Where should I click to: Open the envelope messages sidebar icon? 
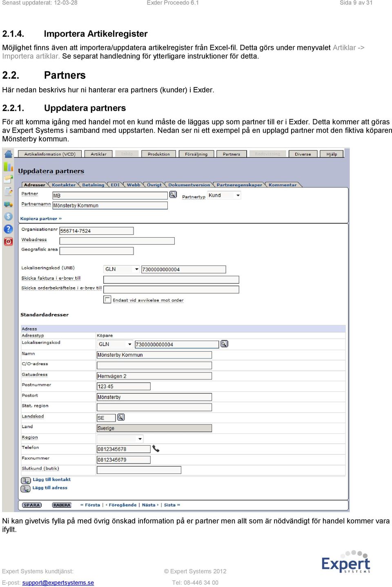pyautogui.click(x=8, y=179)
